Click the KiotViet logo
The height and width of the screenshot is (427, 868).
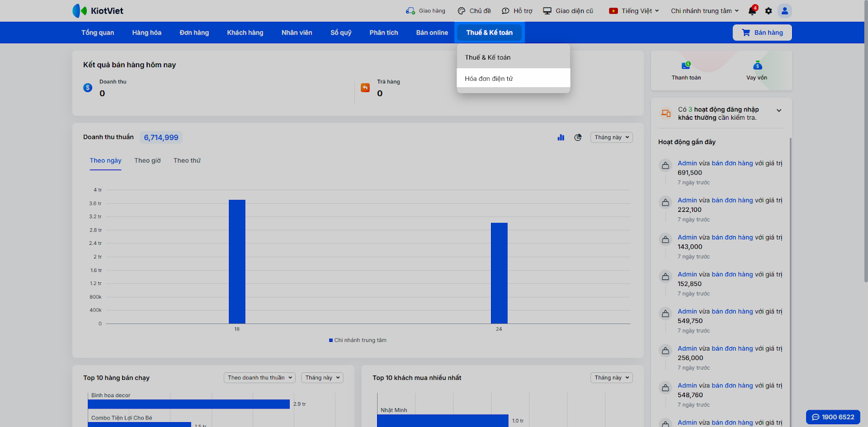(98, 11)
